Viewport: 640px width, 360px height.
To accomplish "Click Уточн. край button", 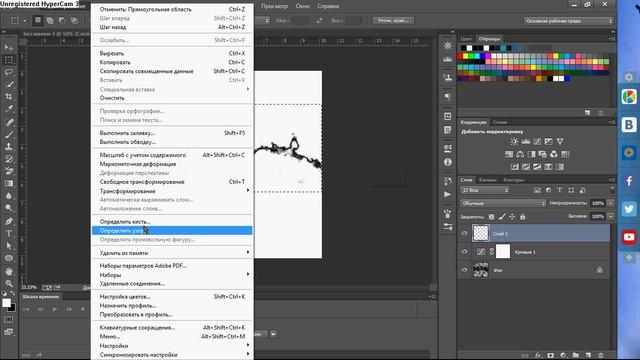I will (x=393, y=20).
